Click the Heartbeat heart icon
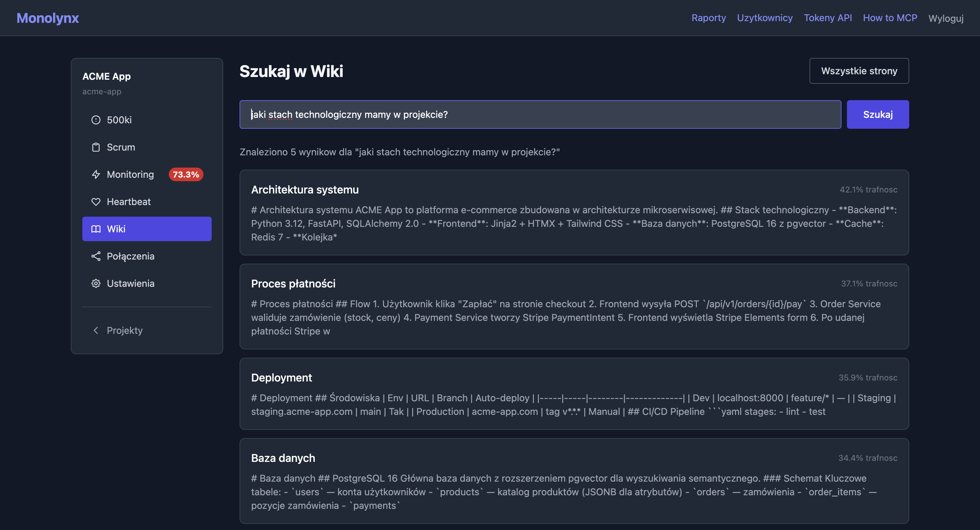This screenshot has width=980, height=530. click(x=96, y=202)
